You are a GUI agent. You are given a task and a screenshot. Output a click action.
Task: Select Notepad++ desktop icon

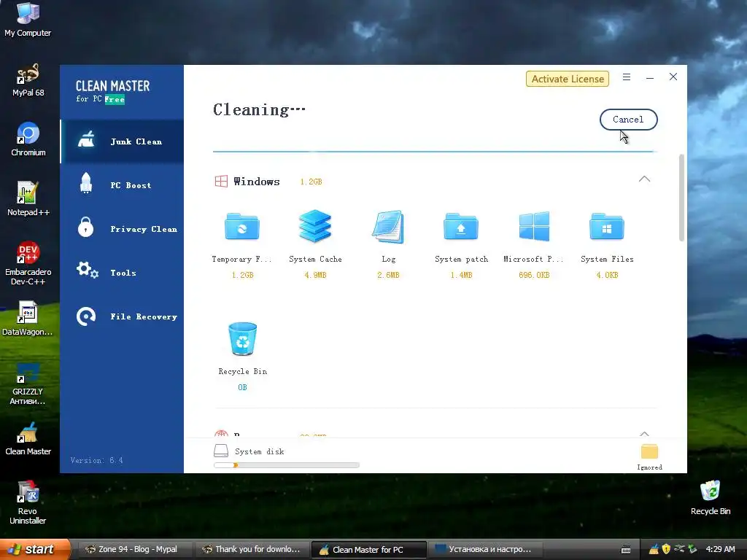[x=28, y=199]
